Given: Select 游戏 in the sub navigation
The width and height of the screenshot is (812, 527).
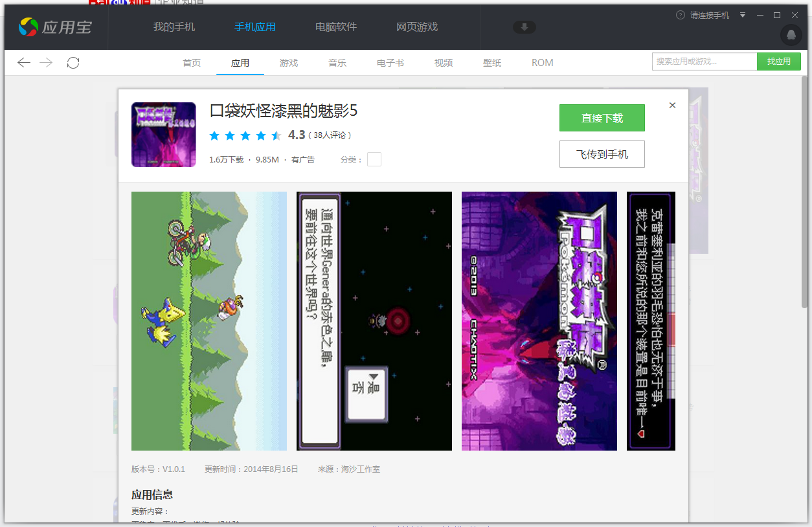Looking at the screenshot, I should [x=289, y=63].
